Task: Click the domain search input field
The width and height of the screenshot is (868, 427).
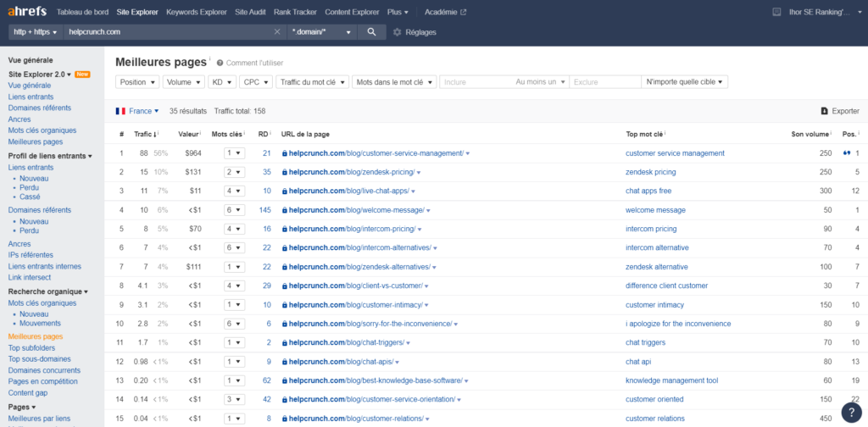Action: (169, 32)
